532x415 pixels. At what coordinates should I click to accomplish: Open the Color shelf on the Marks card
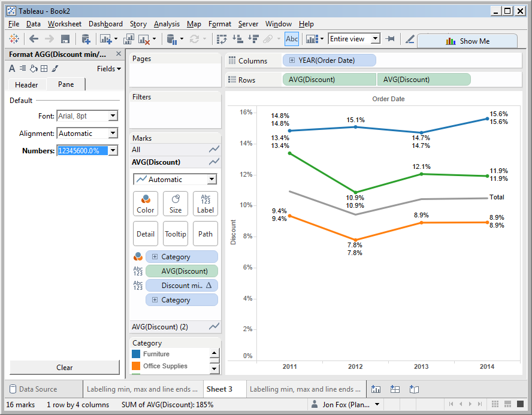pyautogui.click(x=145, y=203)
